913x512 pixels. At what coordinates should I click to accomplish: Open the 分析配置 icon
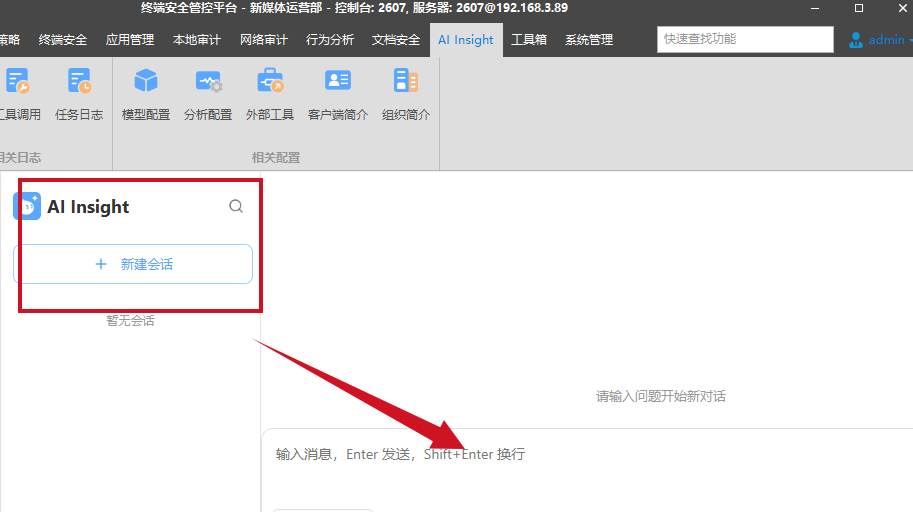[x=208, y=82]
